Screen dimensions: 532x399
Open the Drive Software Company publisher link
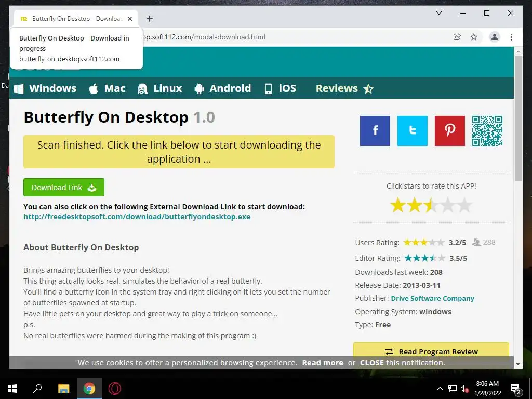[432, 298]
